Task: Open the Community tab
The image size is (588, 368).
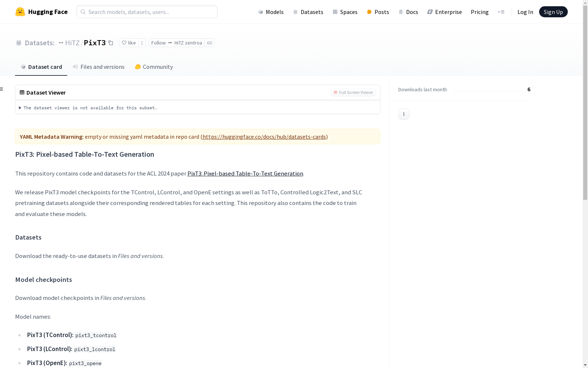Action: pyautogui.click(x=154, y=67)
